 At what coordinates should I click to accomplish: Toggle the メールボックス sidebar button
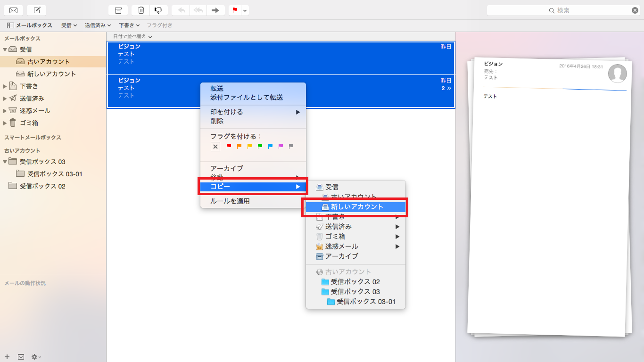pos(30,25)
